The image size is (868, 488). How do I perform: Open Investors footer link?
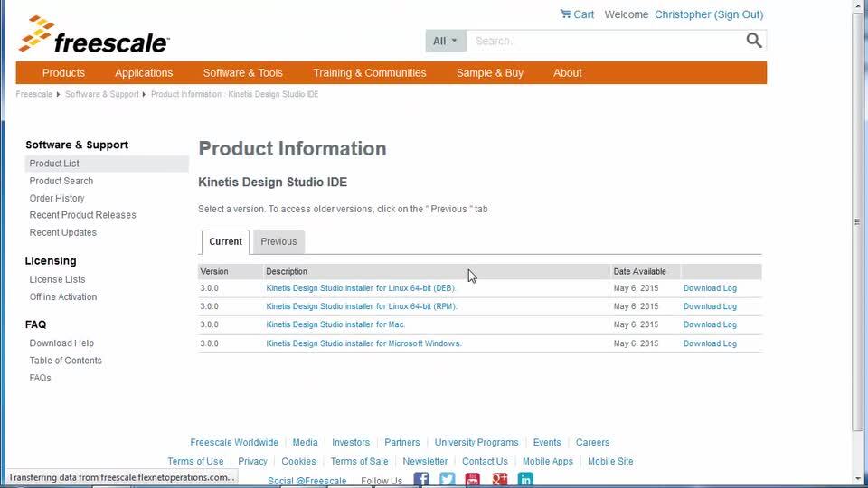pyautogui.click(x=351, y=443)
